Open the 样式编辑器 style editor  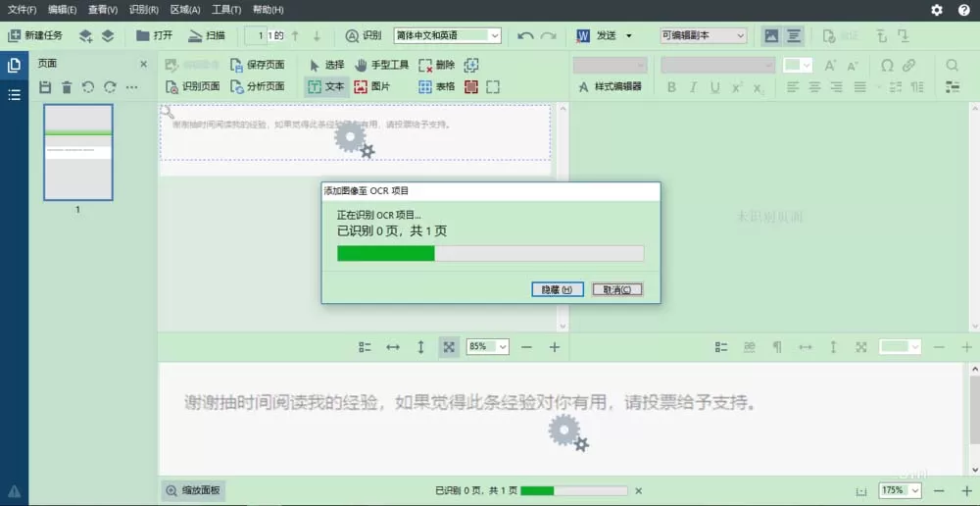coord(610,87)
